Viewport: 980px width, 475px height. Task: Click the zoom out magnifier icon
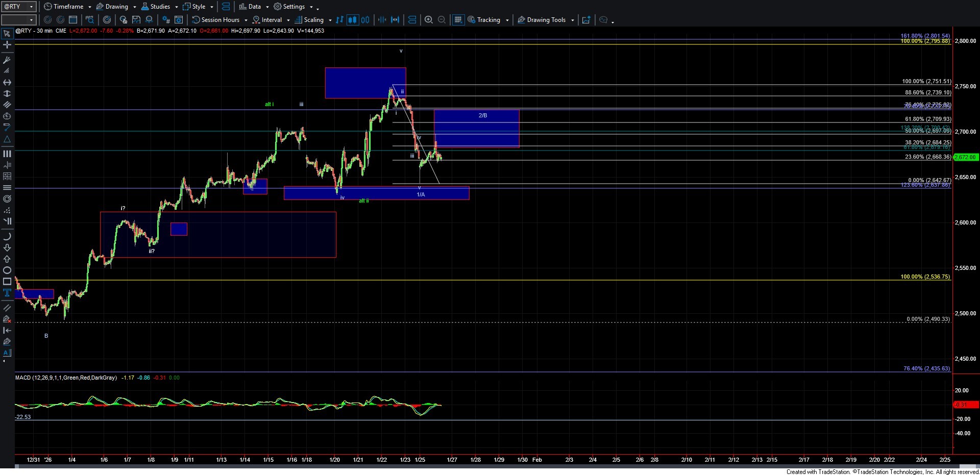pos(442,20)
